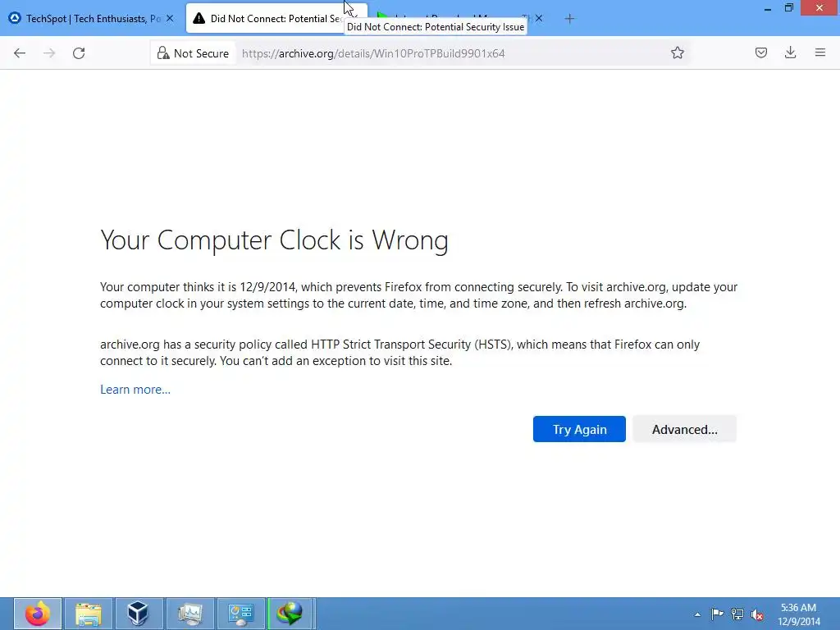Select the Did Not Connect tab
Image resolution: width=840 pixels, height=630 pixels.
pos(268,18)
